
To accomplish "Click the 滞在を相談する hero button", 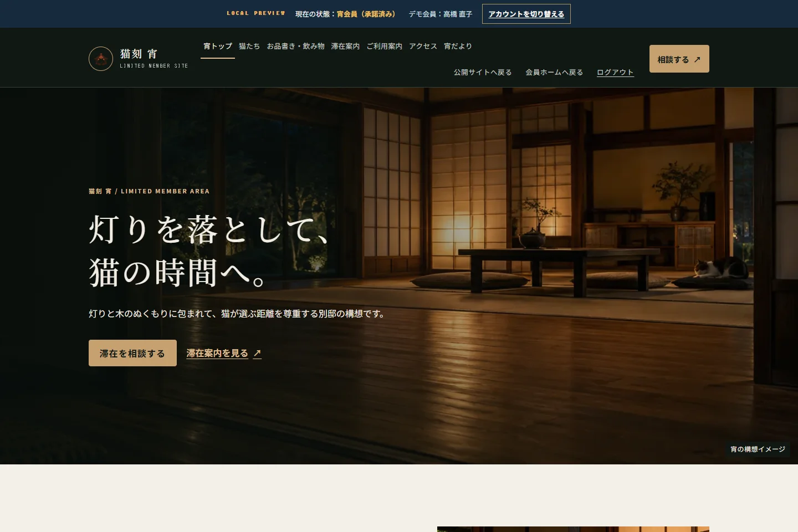I will [132, 353].
